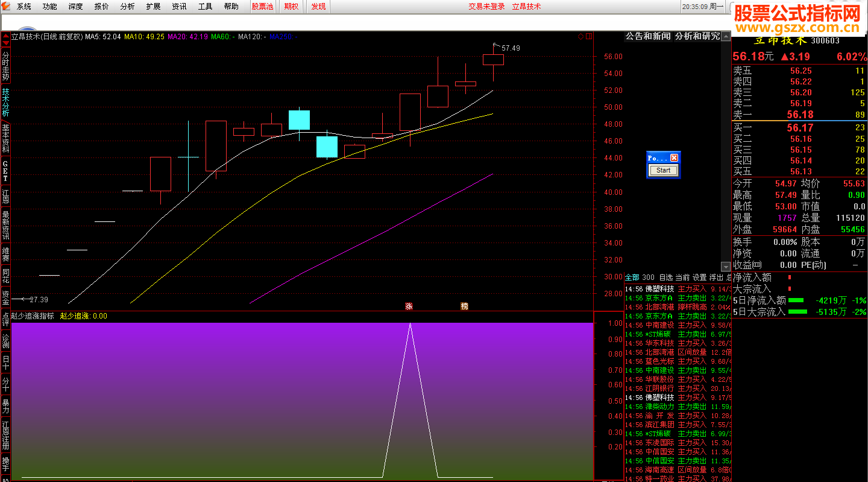Switch to 操手 sidebar tab

coord(5,464)
